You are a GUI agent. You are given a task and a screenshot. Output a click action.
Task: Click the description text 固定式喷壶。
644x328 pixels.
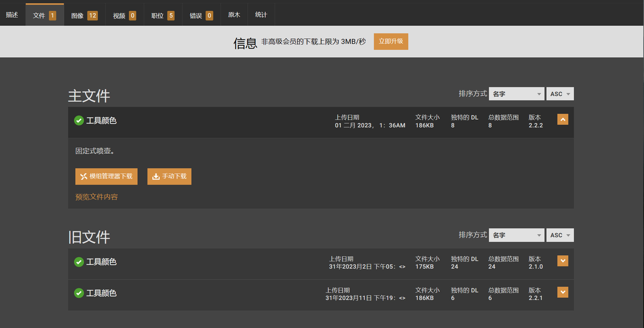point(95,151)
